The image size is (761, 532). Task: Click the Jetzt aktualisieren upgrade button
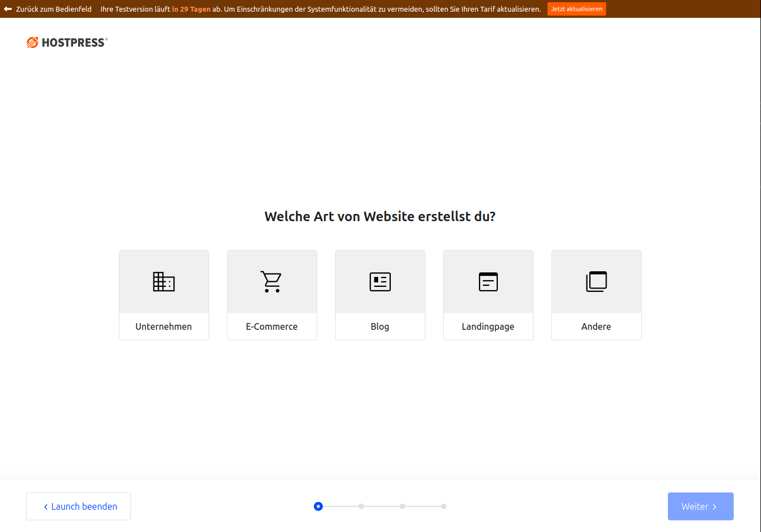(x=576, y=9)
